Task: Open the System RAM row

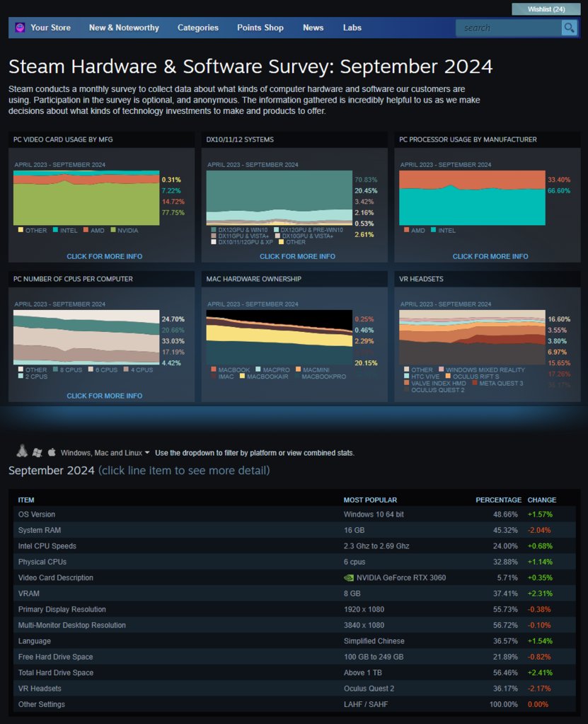Action: pyautogui.click(x=294, y=530)
